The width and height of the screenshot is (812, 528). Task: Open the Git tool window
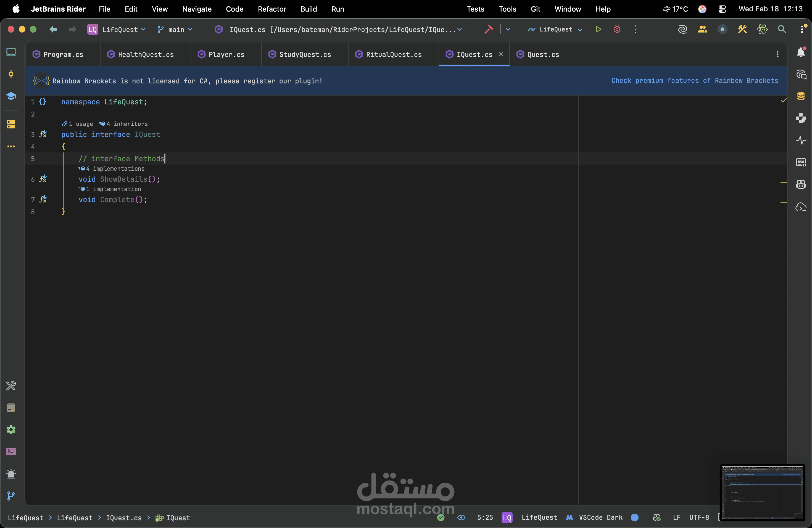(x=11, y=496)
